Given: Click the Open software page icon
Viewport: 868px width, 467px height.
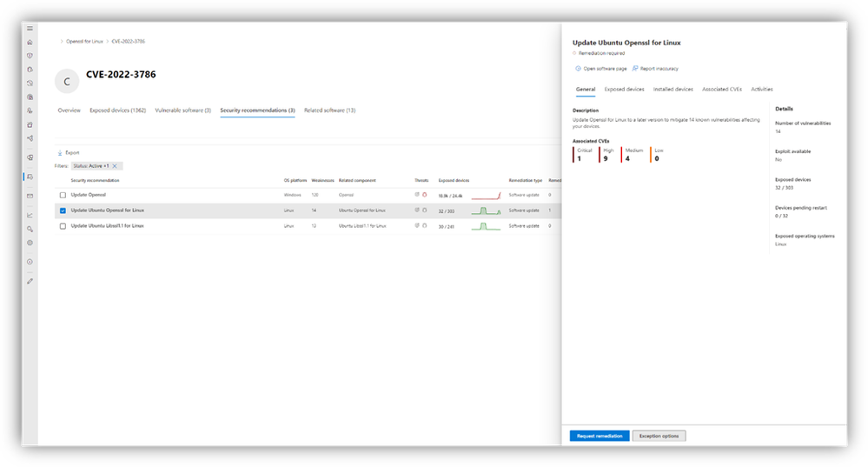Looking at the screenshot, I should pos(578,69).
